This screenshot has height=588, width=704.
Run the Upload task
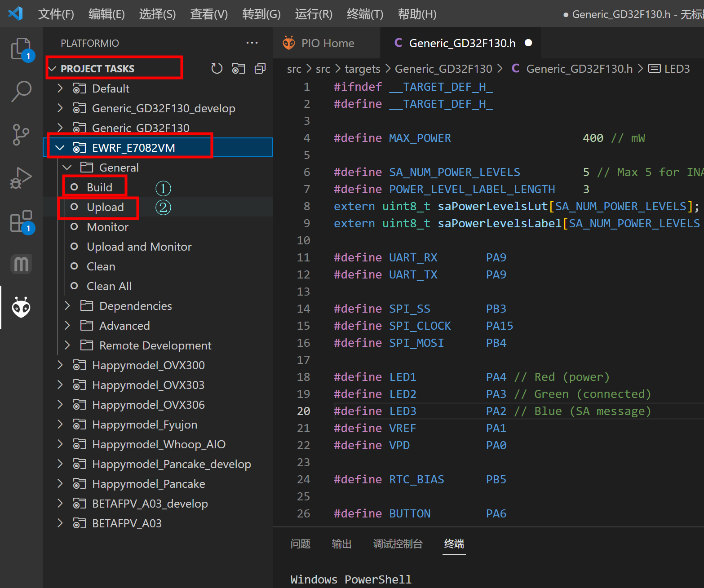click(x=105, y=207)
